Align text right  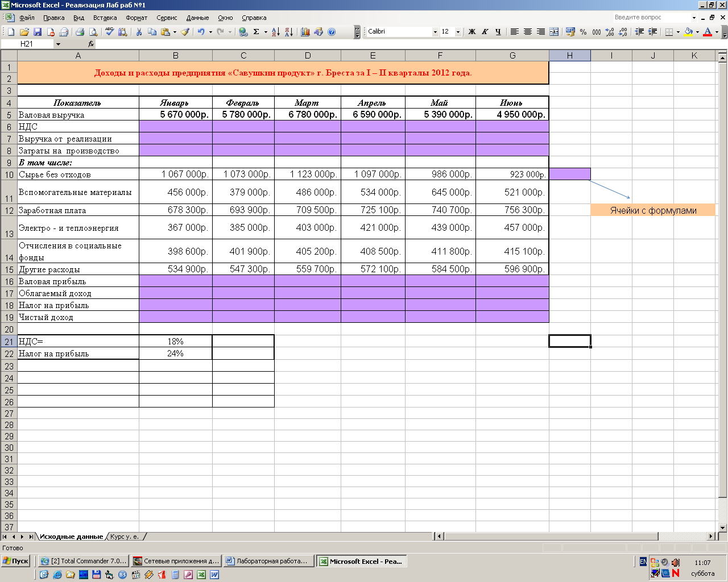click(540, 32)
